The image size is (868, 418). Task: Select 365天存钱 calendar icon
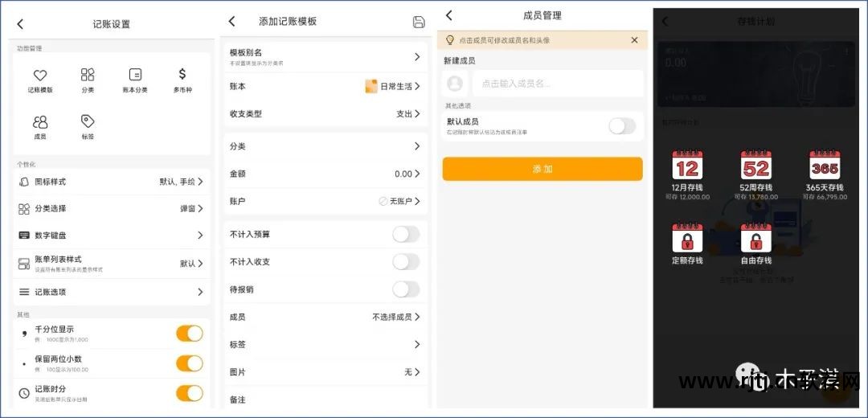click(825, 165)
